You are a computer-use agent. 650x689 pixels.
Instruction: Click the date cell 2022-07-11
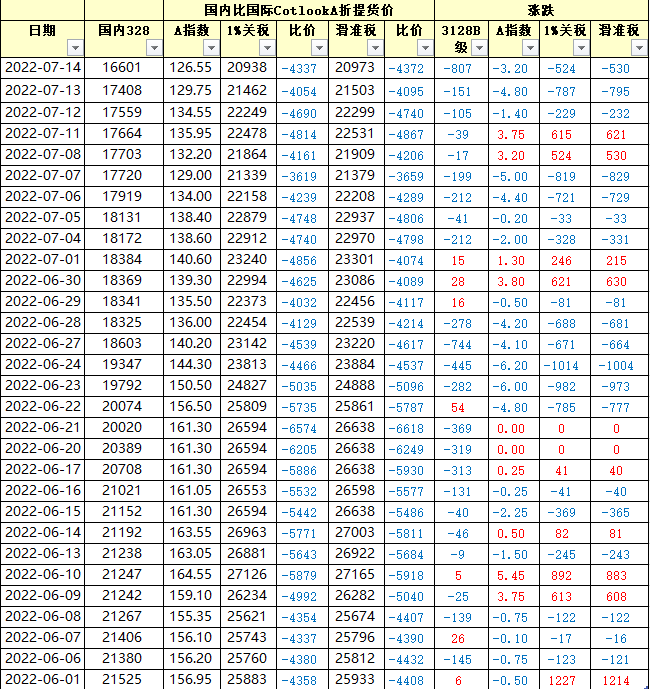43,134
